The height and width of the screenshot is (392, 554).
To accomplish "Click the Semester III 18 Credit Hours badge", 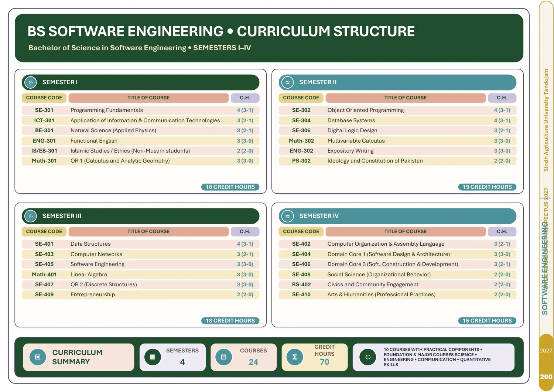I will 230,321.
